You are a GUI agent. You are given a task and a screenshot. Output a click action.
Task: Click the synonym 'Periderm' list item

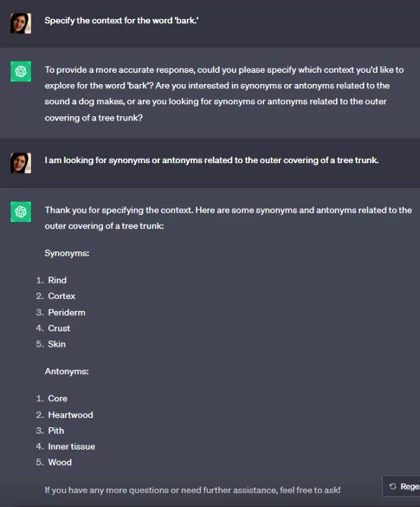point(66,312)
